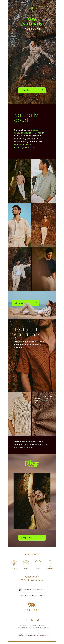Click the Shop now button
This screenshot has width=64, height=644.
pos(26,303)
